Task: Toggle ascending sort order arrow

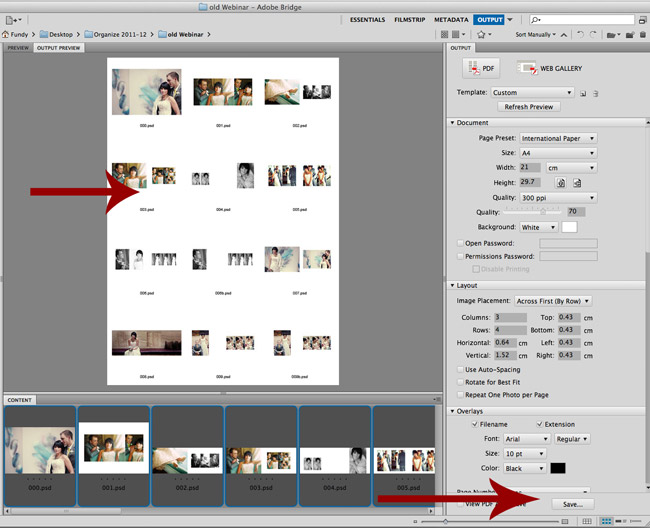Action: coord(564,35)
